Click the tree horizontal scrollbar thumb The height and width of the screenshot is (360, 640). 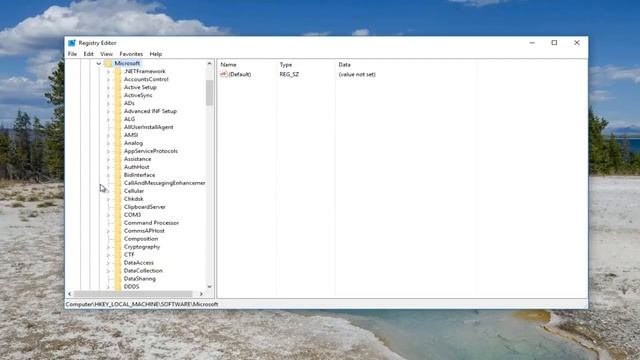click(133, 294)
